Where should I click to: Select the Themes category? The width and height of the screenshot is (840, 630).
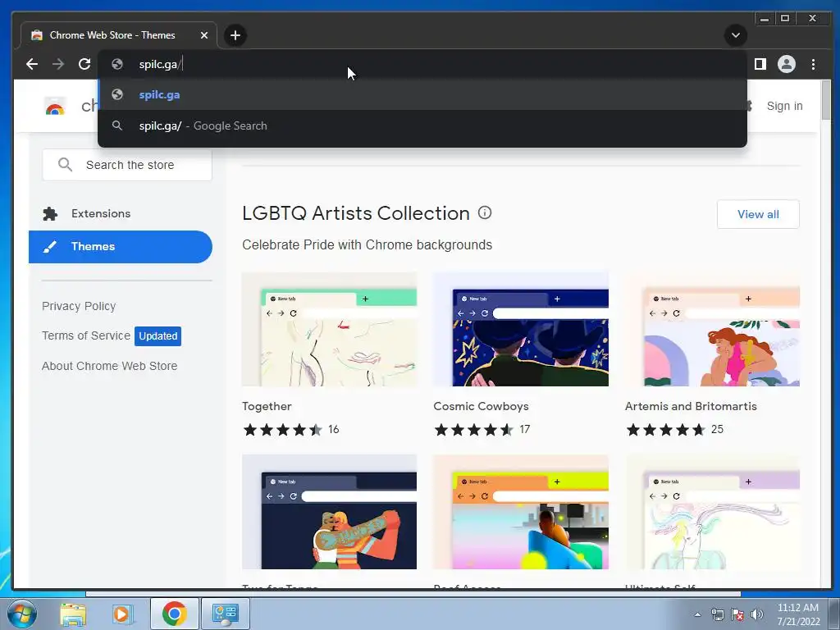coord(121,247)
